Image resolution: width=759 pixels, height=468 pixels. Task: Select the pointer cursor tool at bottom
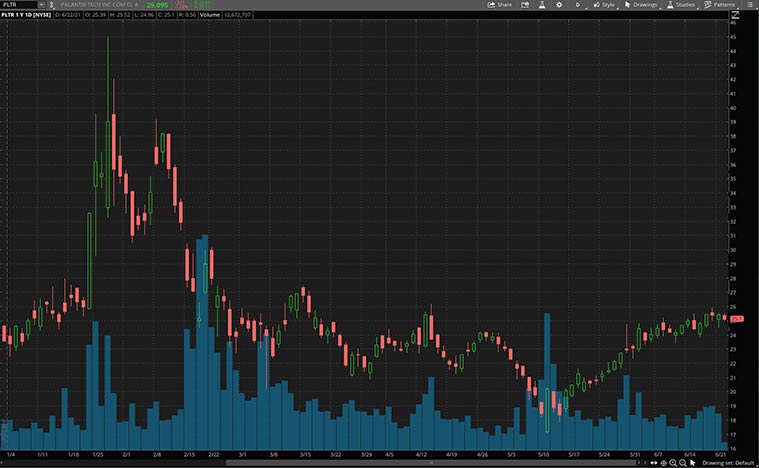[692, 463]
